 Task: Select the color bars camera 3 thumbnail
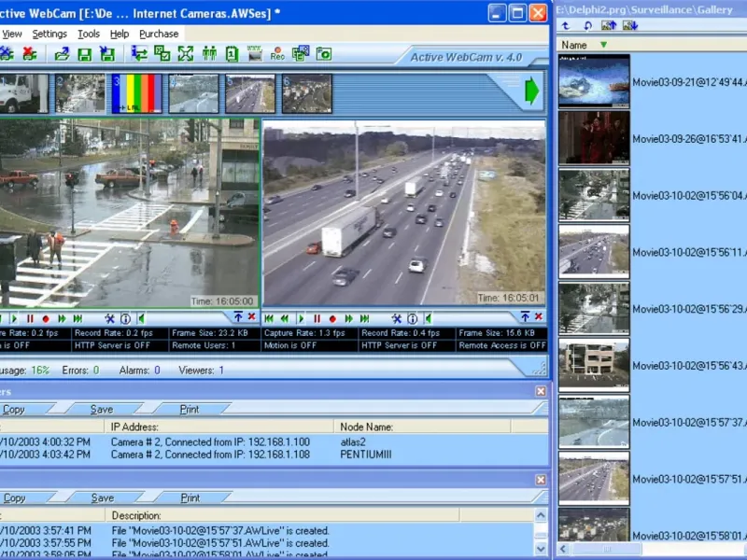click(x=136, y=93)
